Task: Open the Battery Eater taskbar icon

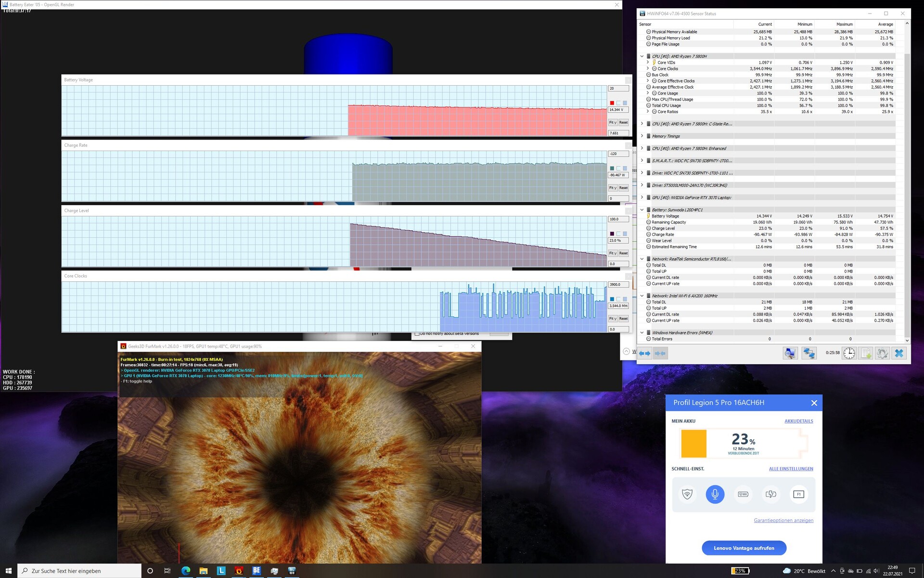Action: click(x=257, y=570)
